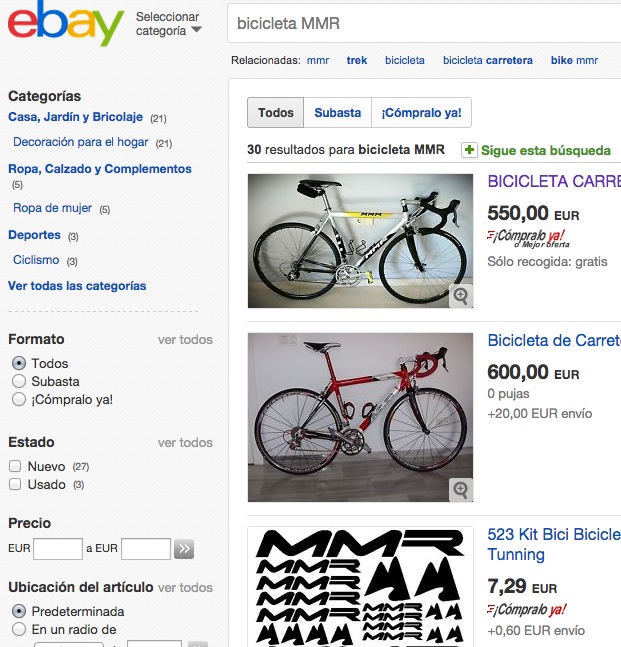Click the eBay logo

click(65, 24)
